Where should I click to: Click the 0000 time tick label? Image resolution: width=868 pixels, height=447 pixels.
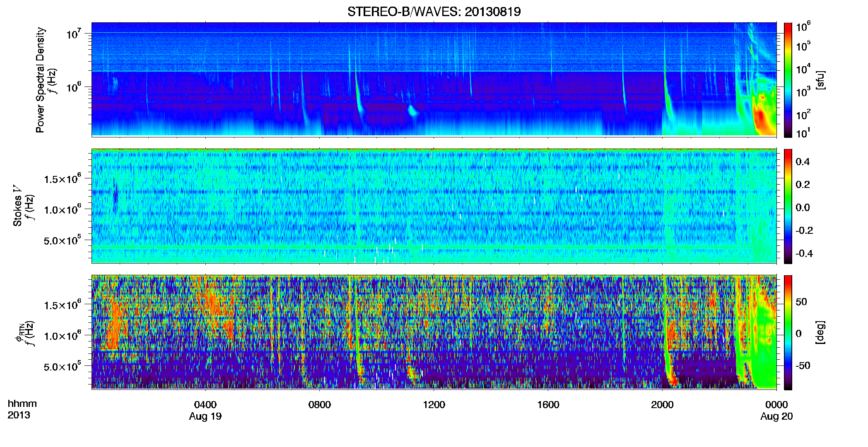pyautogui.click(x=776, y=405)
